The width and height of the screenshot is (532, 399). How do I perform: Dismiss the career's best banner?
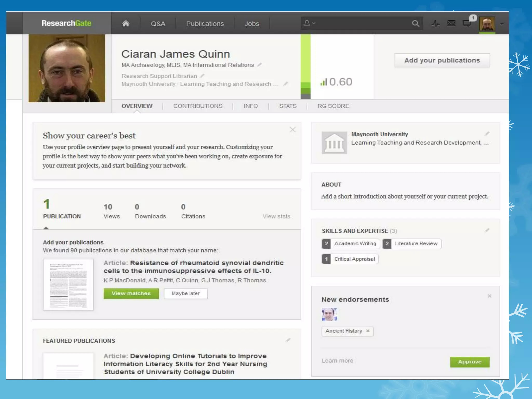[292, 130]
